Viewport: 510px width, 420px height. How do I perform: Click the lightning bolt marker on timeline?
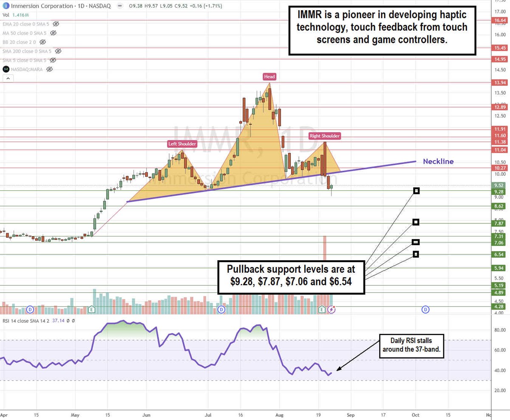[331, 310]
